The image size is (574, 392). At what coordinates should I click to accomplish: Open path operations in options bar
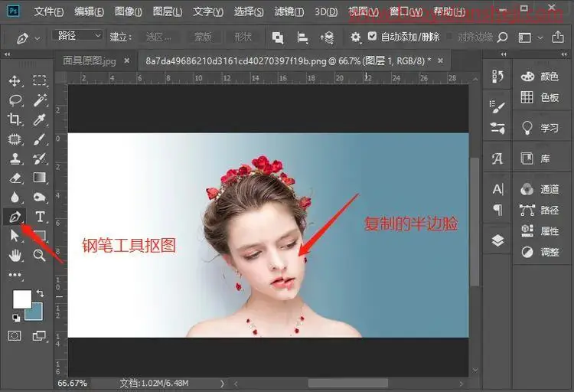point(278,38)
